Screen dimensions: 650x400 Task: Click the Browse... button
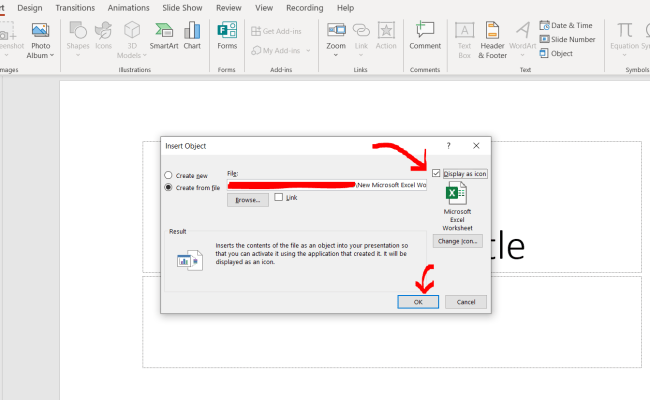pos(247,200)
